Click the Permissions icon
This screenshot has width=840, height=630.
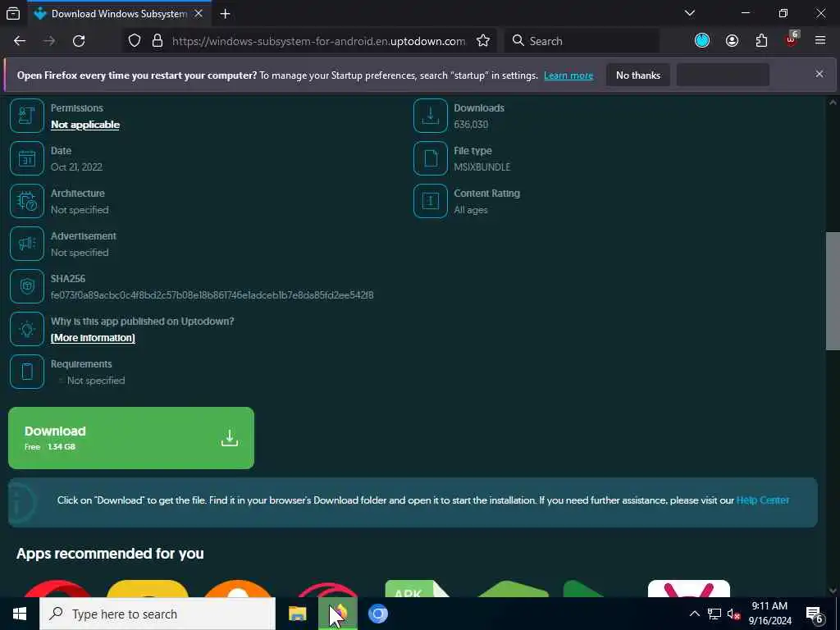27,116
